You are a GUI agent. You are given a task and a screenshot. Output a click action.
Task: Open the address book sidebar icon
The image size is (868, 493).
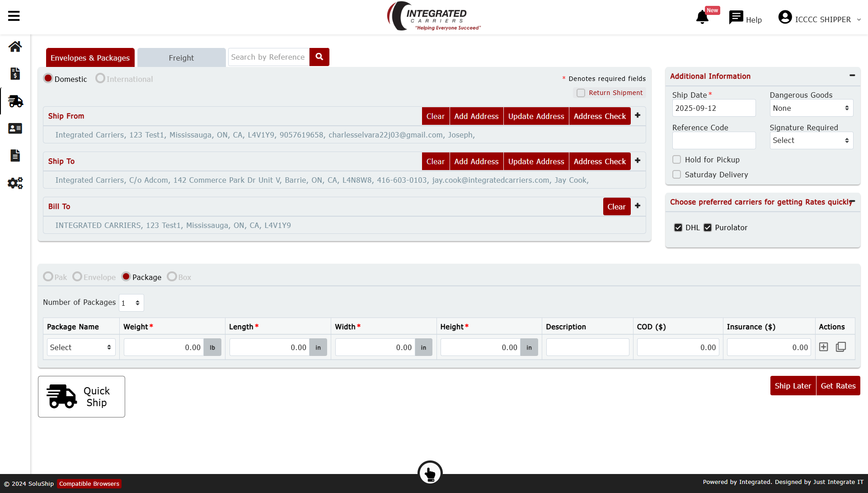[15, 128]
